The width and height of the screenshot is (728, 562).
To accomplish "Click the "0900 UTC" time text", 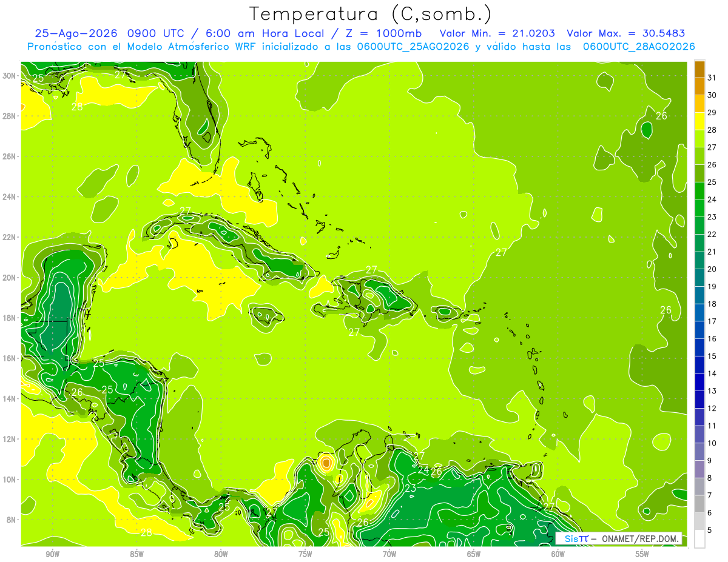I will click(156, 33).
